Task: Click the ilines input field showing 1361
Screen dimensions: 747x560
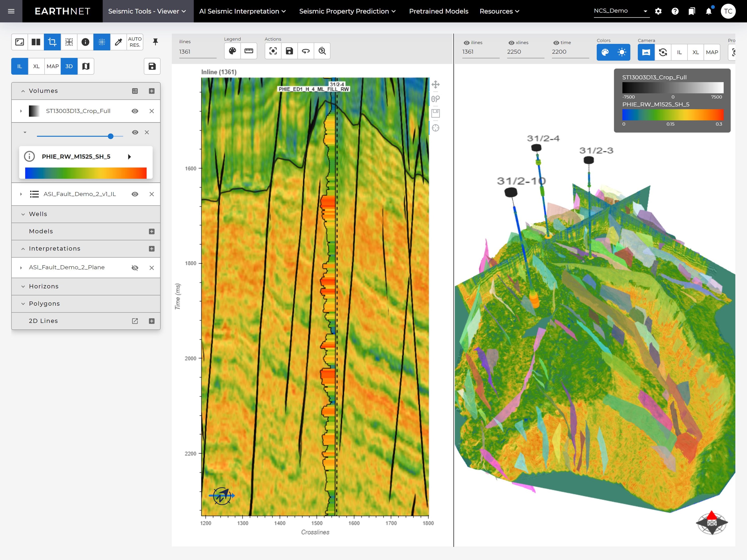Action: tap(197, 52)
